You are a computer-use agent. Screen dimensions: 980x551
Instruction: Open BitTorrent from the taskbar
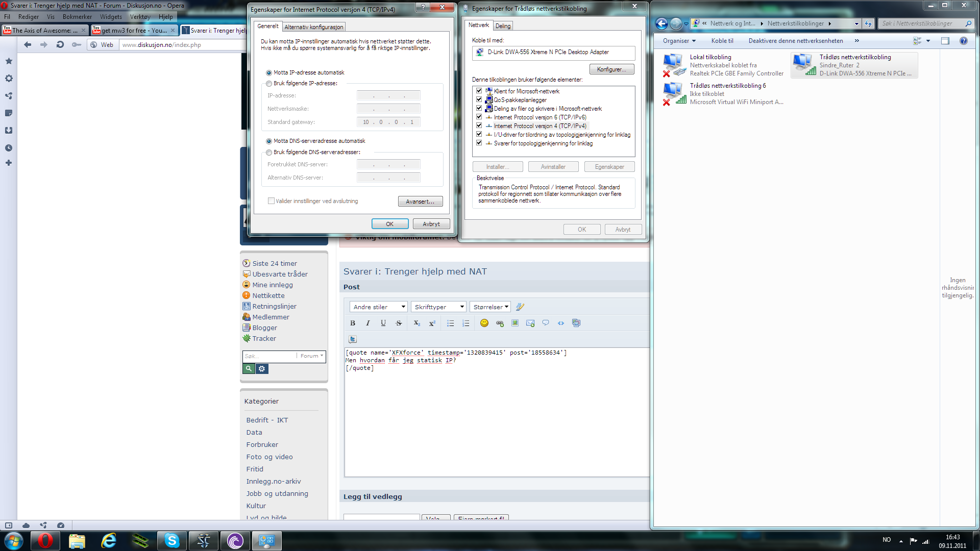(235, 540)
